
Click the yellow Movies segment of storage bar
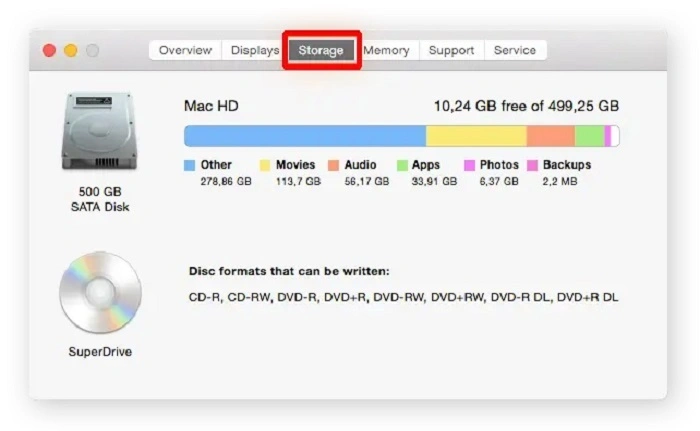(x=476, y=136)
